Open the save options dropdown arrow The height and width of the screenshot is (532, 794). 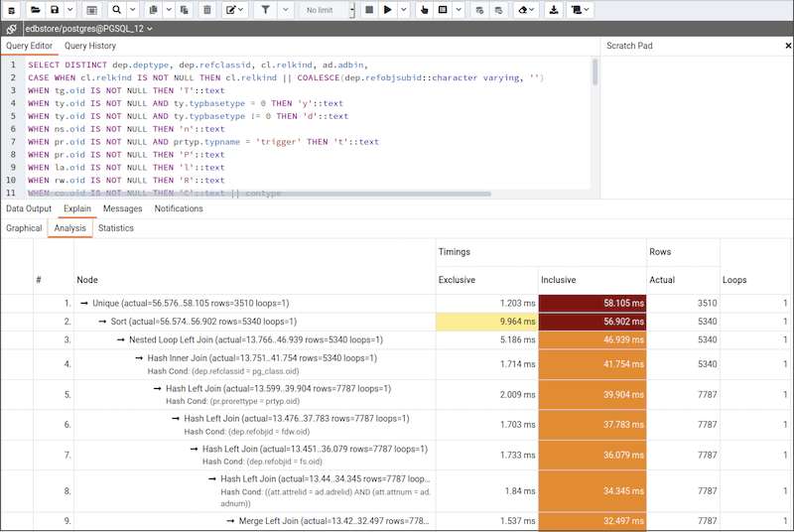[70, 10]
